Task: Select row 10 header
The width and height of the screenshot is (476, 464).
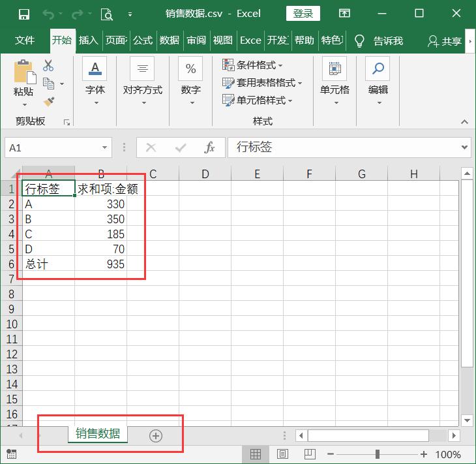Action: click(x=12, y=324)
